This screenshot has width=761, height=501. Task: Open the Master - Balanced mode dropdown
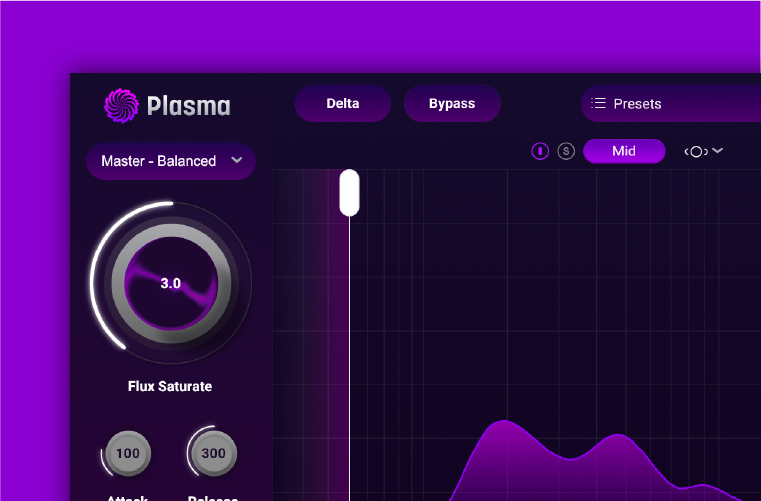coord(160,161)
